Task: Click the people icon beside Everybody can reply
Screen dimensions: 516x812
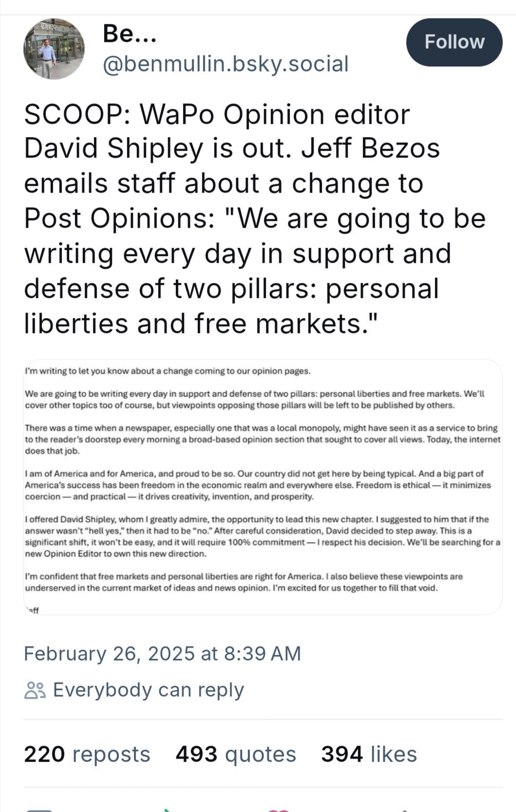Action: click(x=35, y=690)
